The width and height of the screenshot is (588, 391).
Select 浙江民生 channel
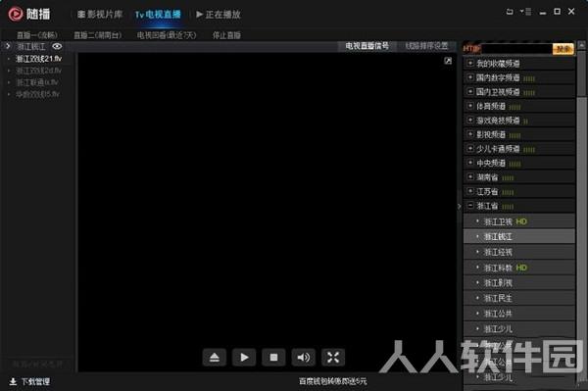point(519,299)
